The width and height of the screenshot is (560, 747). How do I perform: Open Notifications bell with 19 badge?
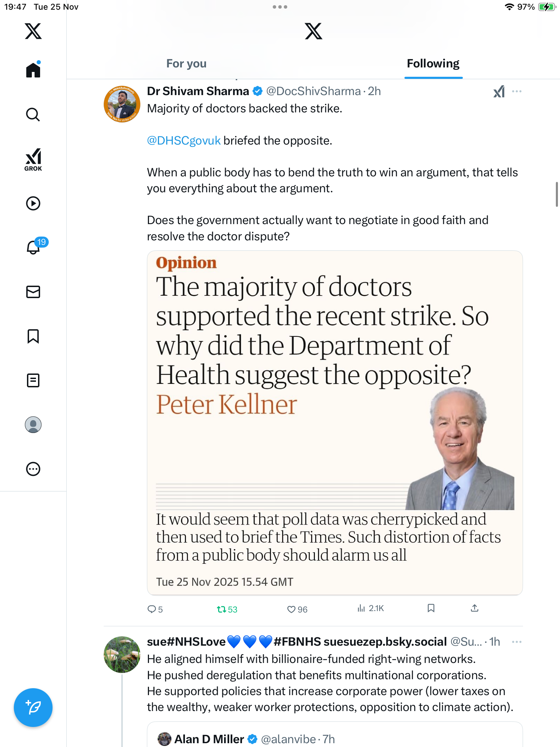pos(34,247)
